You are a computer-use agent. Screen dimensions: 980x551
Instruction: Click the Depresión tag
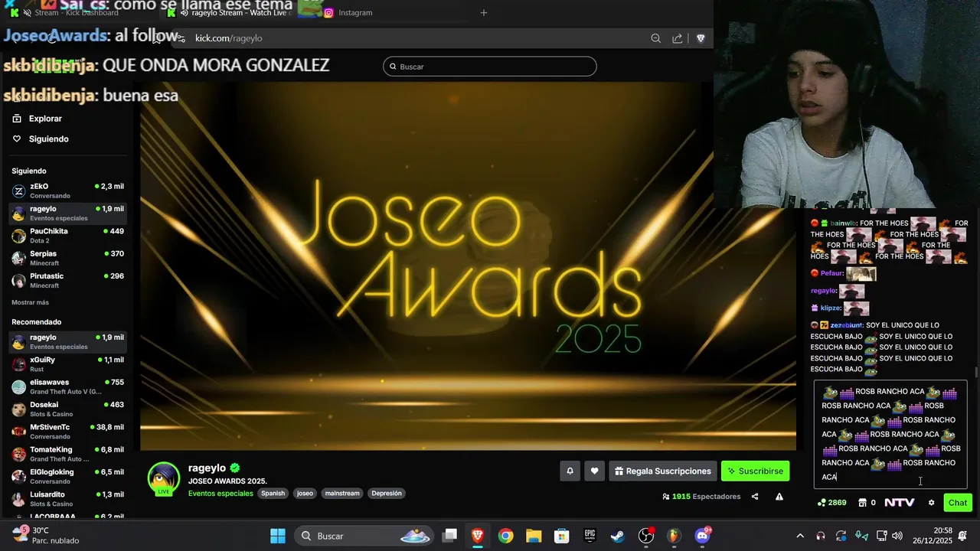[x=387, y=494]
